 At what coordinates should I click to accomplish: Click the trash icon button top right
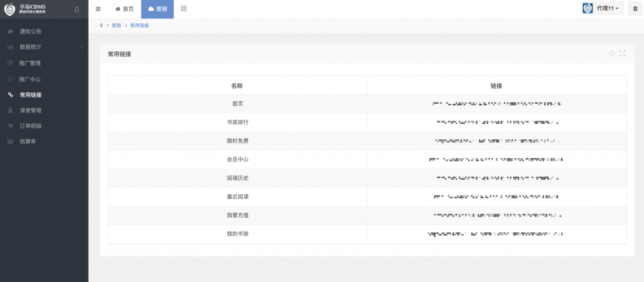coord(636,8)
